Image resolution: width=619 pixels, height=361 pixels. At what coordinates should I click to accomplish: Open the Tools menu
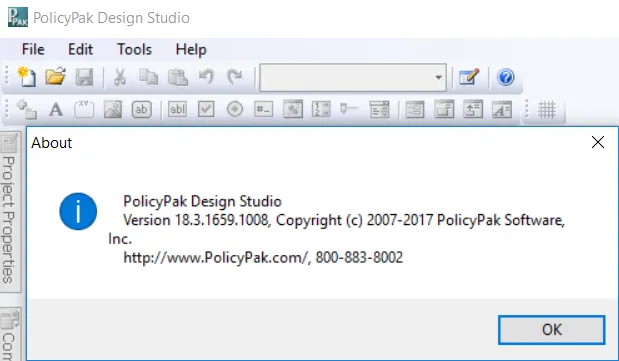(x=135, y=49)
